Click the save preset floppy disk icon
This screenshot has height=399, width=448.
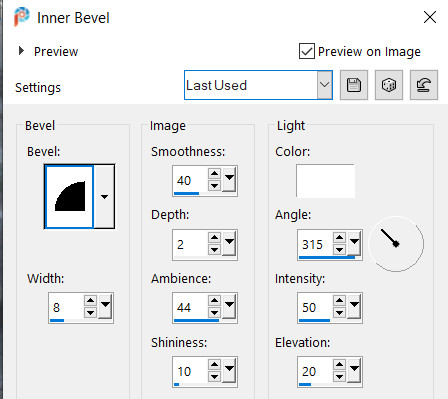(354, 85)
